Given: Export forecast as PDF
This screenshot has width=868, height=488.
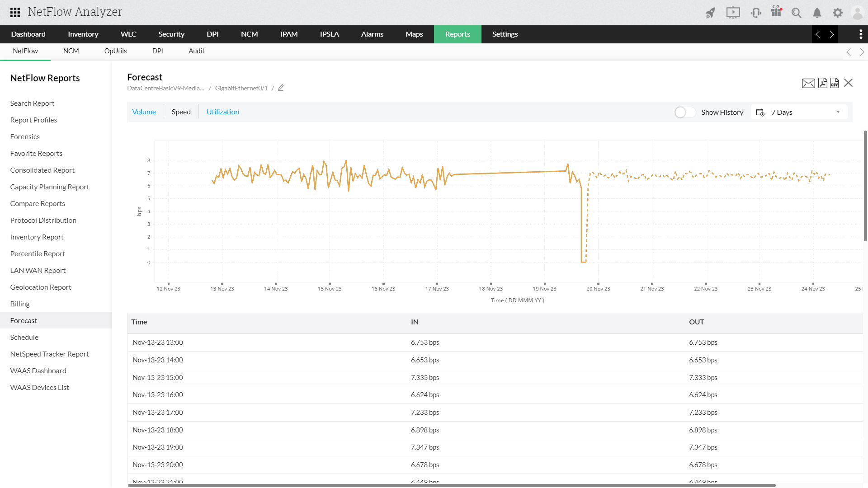Looking at the screenshot, I should coord(822,83).
